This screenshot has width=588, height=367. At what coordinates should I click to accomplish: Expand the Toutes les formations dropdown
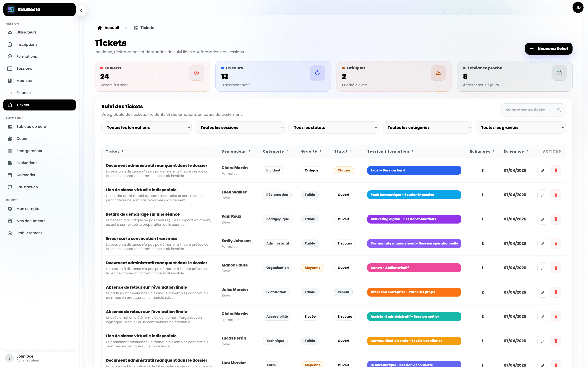(x=146, y=127)
